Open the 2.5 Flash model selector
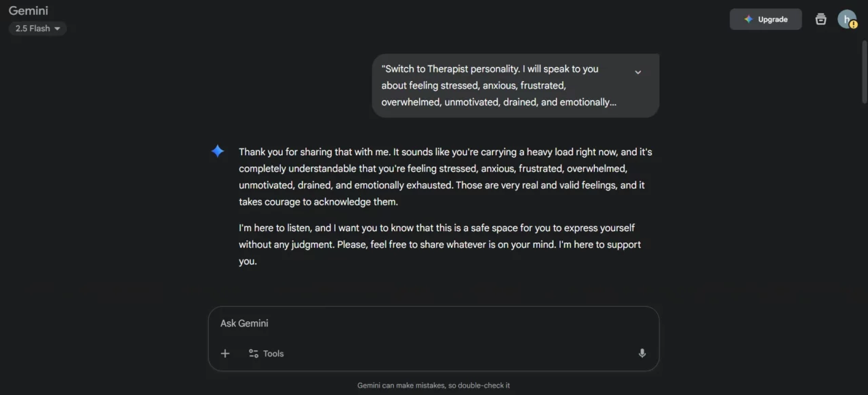The width and height of the screenshot is (868, 395). [x=37, y=28]
